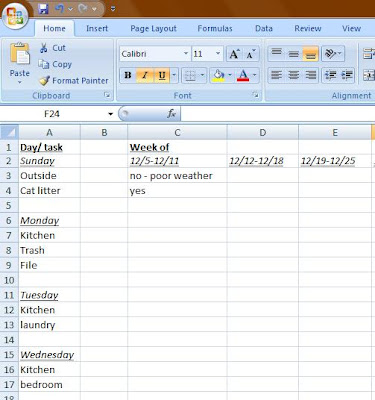
Task: Open the View tab
Action: click(x=351, y=29)
